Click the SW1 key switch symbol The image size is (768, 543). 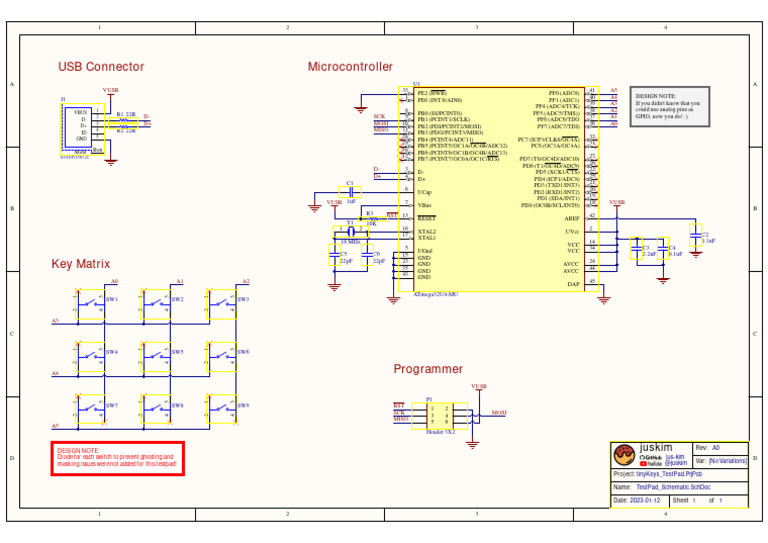90,305
